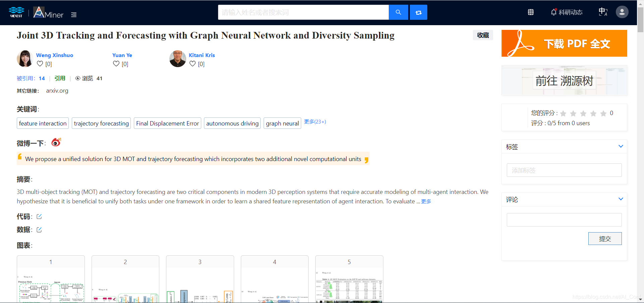The width and height of the screenshot is (644, 303).
Task: Select keyword trajectory forecasting
Action: 101,123
